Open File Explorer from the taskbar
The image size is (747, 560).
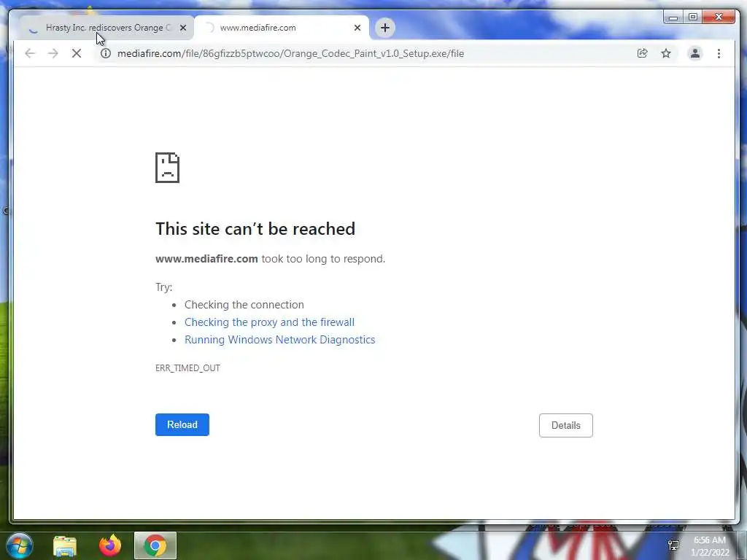point(65,545)
